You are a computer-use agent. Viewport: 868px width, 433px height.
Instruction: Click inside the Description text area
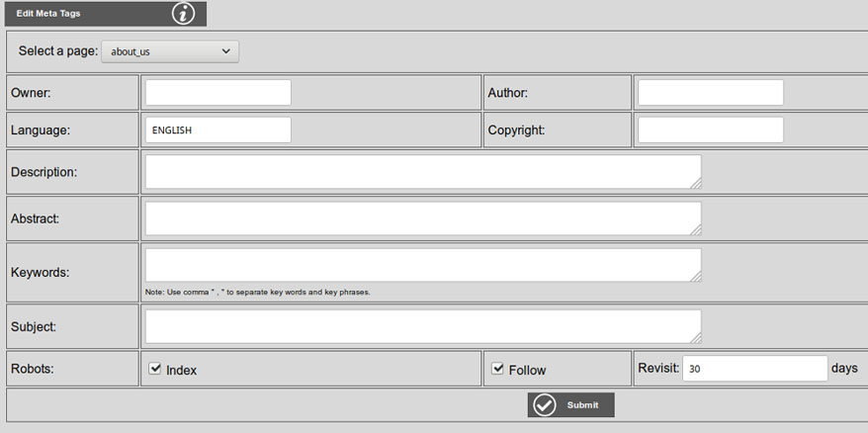point(422,171)
